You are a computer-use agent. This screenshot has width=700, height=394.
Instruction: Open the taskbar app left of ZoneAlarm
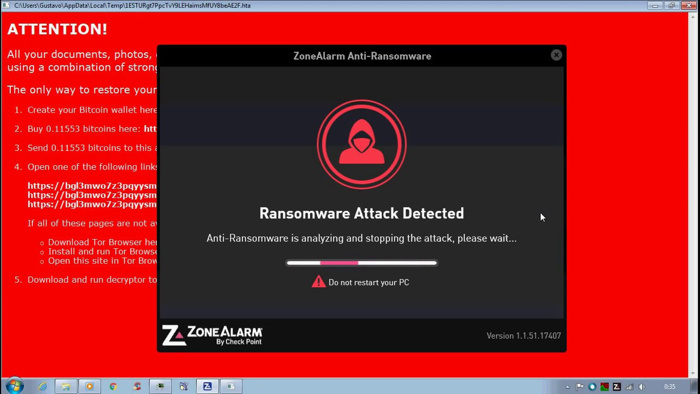[x=183, y=386]
